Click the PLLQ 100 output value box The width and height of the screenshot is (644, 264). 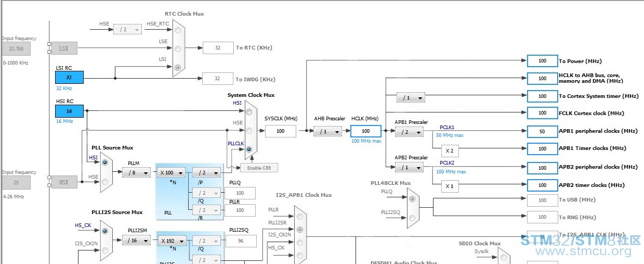point(240,193)
